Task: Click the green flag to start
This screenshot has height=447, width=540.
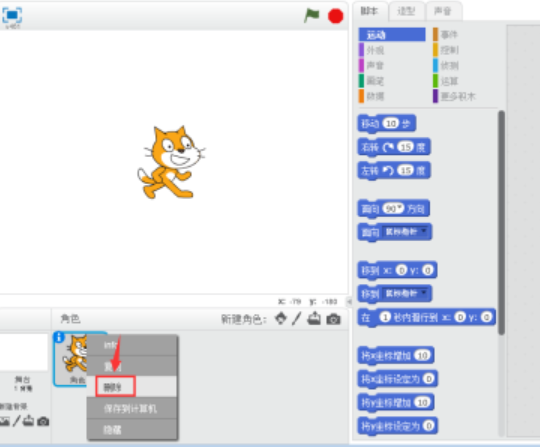Action: pos(312,15)
